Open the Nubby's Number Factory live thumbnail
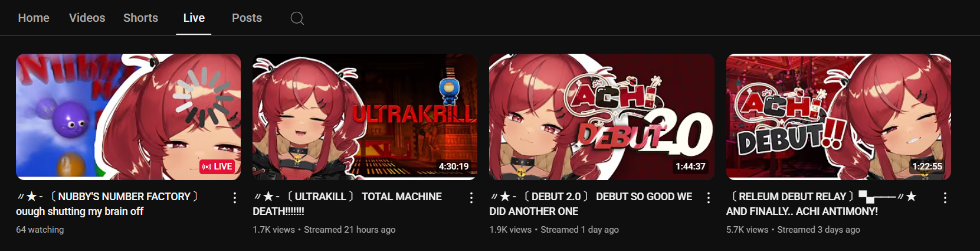Image resolution: width=980 pixels, height=251 pixels. [x=128, y=117]
